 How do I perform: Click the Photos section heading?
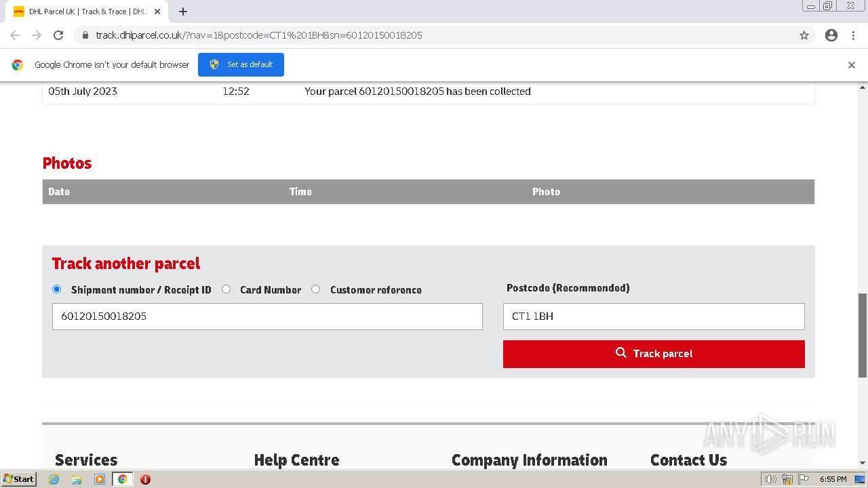click(x=67, y=163)
